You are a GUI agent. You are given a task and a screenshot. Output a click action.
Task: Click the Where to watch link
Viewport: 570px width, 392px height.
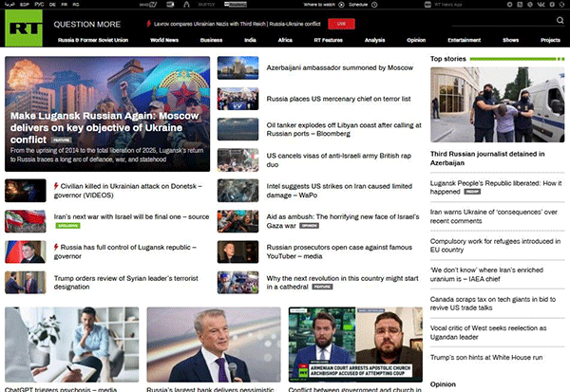pos(324,5)
